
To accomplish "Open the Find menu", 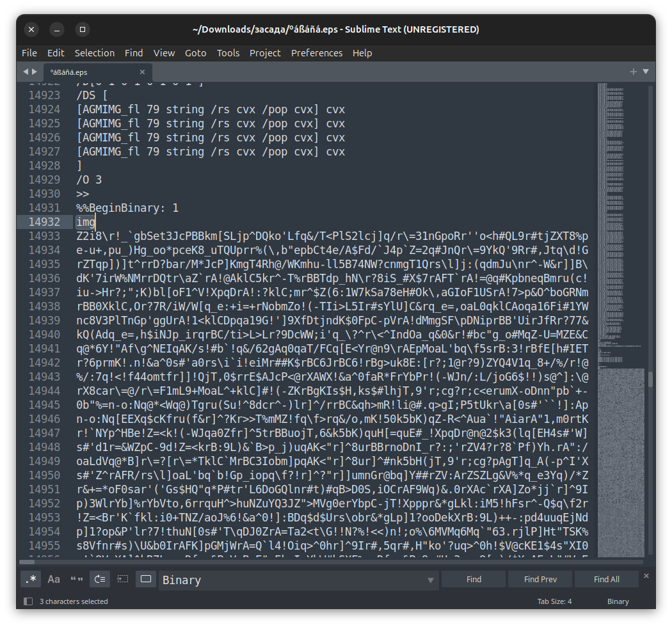I will point(134,53).
